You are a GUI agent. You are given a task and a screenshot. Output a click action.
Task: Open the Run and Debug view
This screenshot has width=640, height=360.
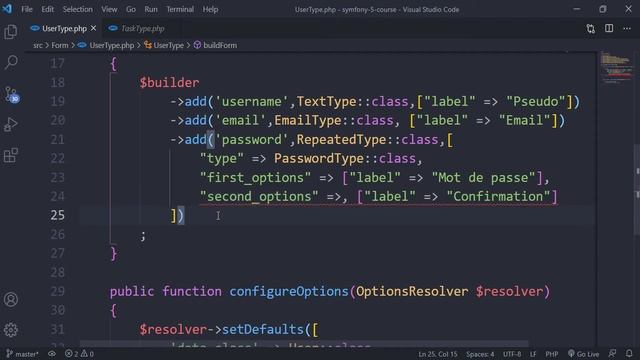coord(11,124)
